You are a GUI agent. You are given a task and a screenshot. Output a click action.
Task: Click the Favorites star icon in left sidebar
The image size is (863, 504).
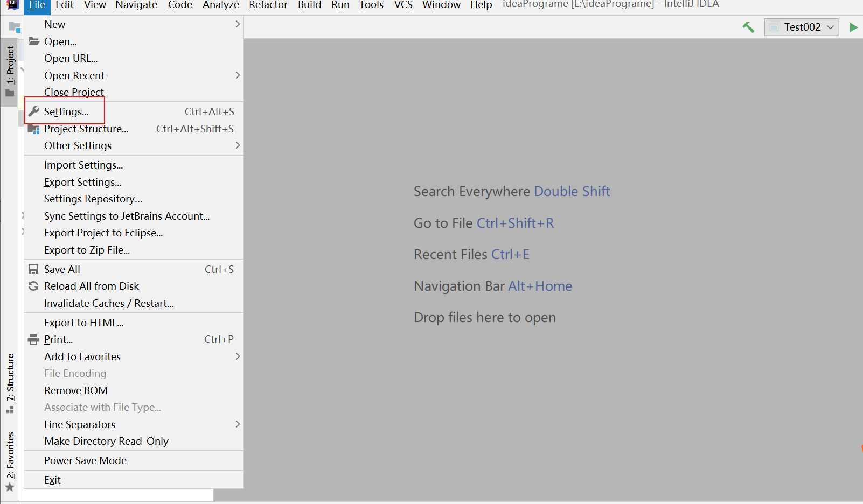click(x=10, y=487)
